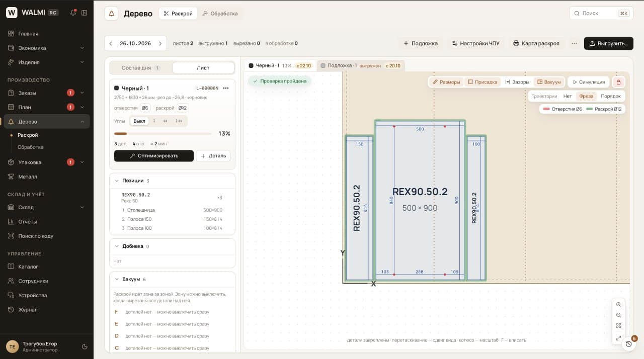Click the Поиск search field

[x=601, y=14]
